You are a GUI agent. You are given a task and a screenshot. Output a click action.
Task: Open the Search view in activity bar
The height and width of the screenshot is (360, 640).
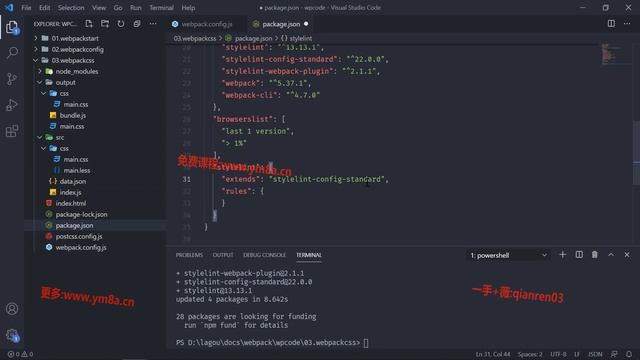click(12, 53)
